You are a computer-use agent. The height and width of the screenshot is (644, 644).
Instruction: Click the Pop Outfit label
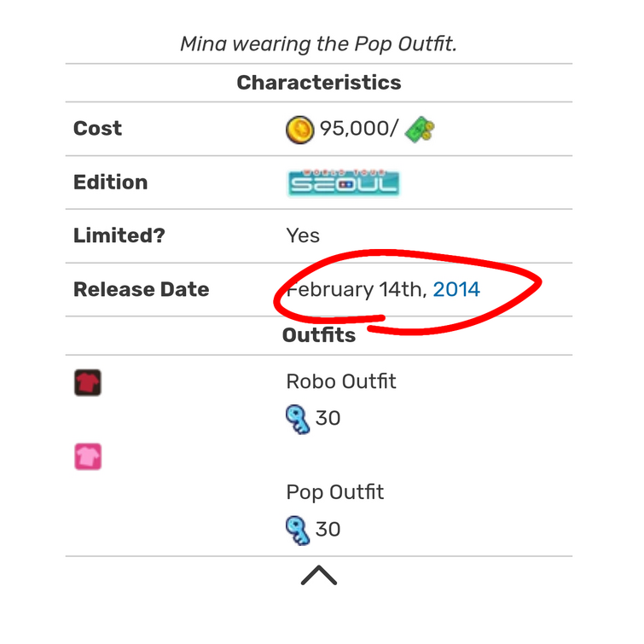click(334, 492)
